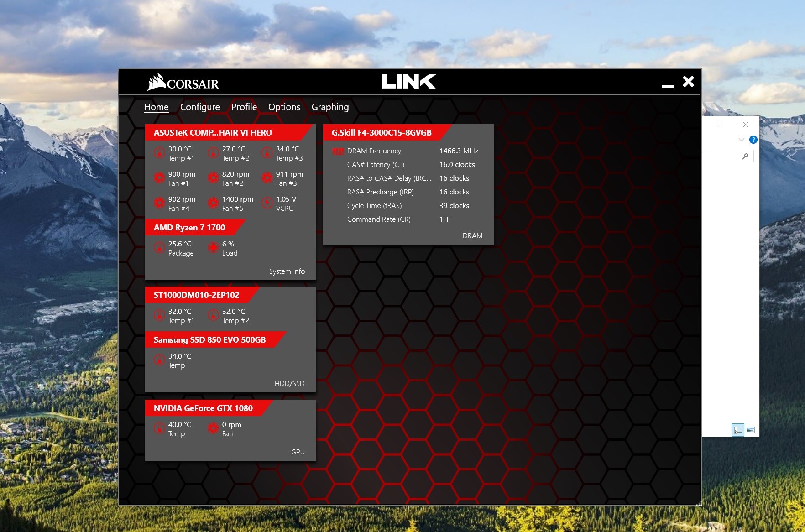This screenshot has width=805, height=532.
Task: Click the 25.6 °C Package reading
Action: [x=180, y=244]
